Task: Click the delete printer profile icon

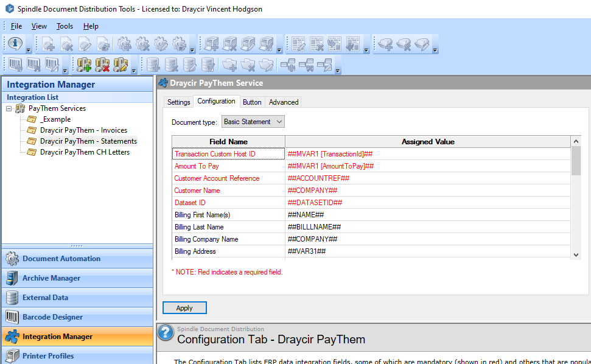Action: (229, 44)
